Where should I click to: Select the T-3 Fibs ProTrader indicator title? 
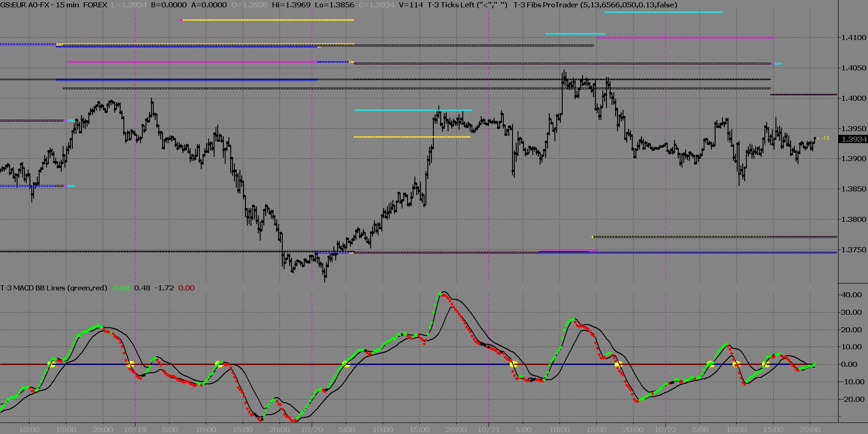[x=595, y=5]
